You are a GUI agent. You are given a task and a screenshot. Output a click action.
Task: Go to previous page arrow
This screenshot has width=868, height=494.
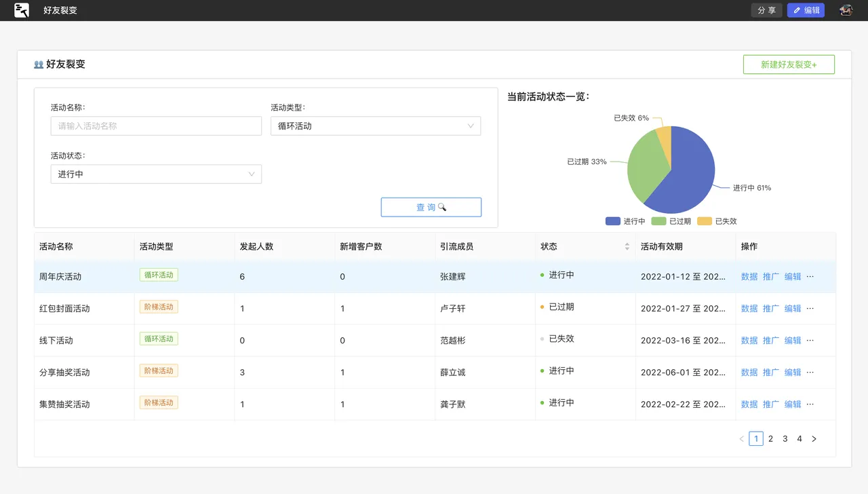[x=741, y=439]
